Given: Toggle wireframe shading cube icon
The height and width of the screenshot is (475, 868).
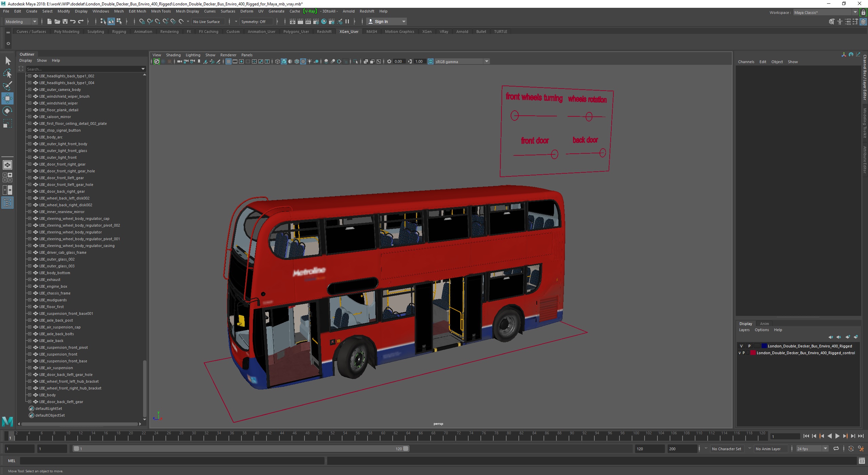Looking at the screenshot, I should [277, 61].
